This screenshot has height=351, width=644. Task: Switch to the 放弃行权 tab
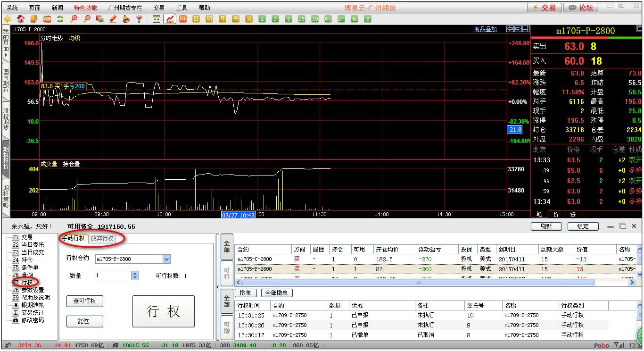click(102, 238)
